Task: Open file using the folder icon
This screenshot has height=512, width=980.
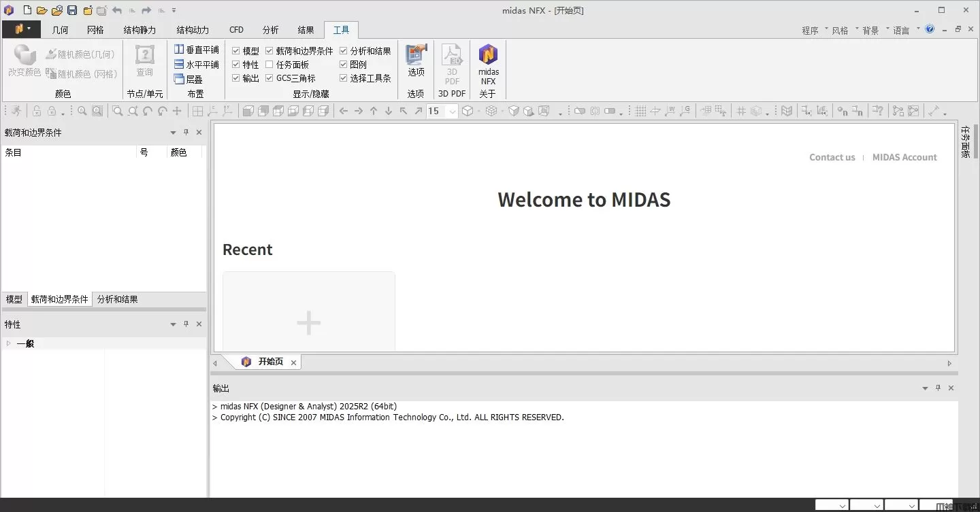Action: [42, 10]
